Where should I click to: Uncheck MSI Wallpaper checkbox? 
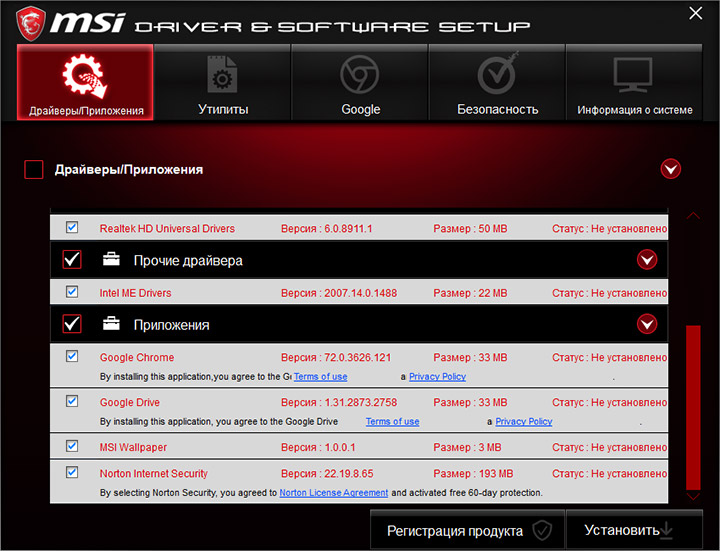click(x=72, y=446)
